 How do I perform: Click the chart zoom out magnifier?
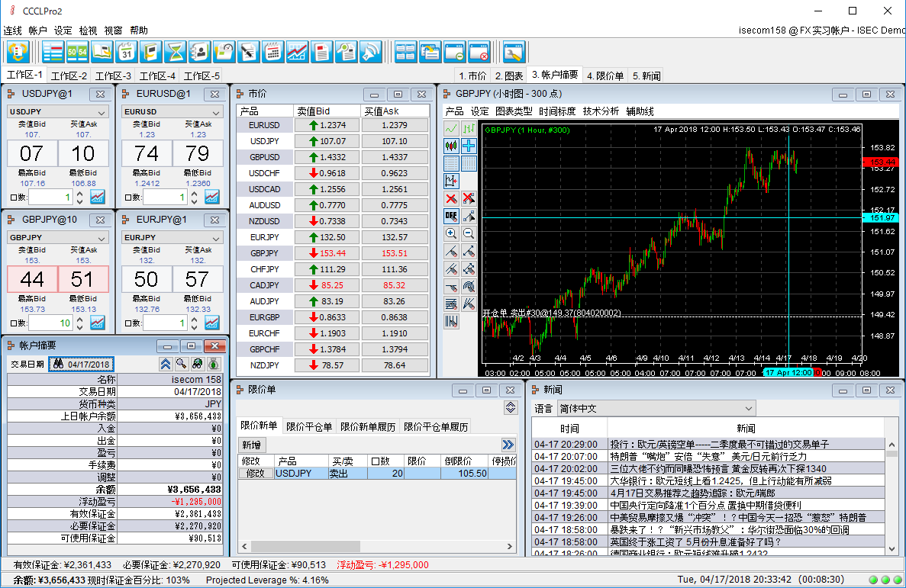click(469, 233)
